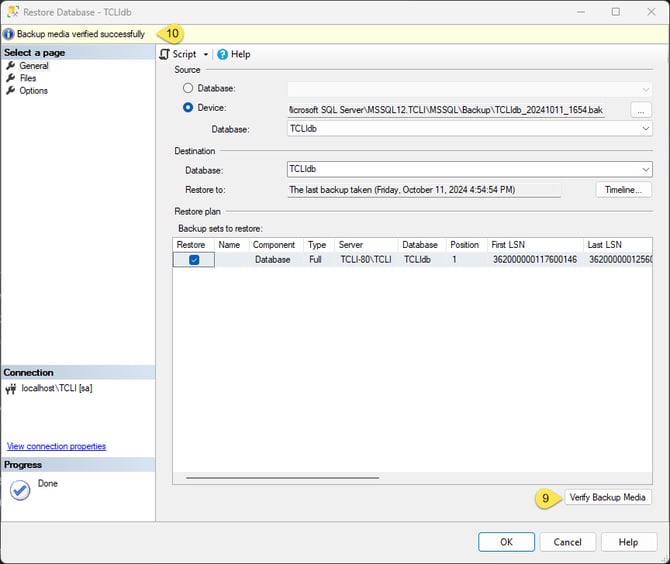Open Help via the question mark icon
Viewport: 670px width, 564px height.
(x=223, y=54)
